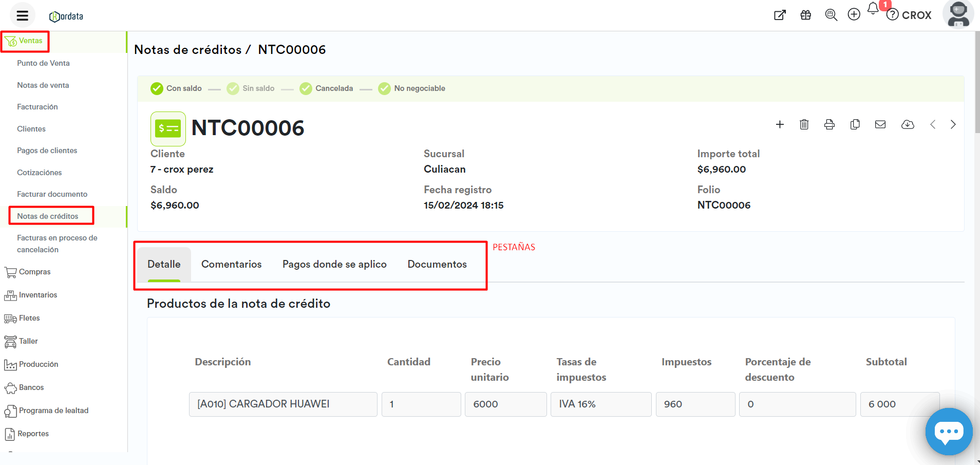The width and height of the screenshot is (980, 465).
Task: Expand the Compras menu section
Action: (34, 272)
